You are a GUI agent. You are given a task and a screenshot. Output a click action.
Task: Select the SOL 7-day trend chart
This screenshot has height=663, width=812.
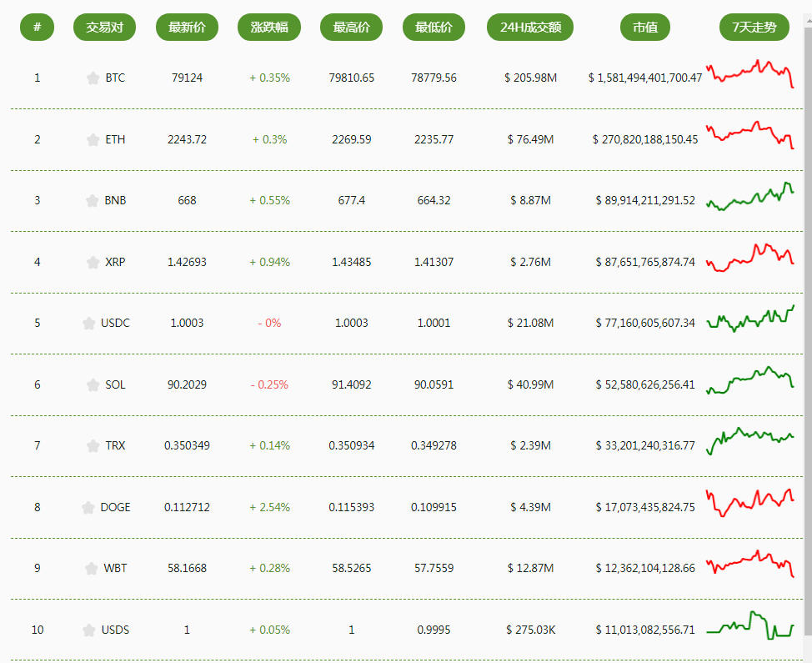[x=750, y=380]
